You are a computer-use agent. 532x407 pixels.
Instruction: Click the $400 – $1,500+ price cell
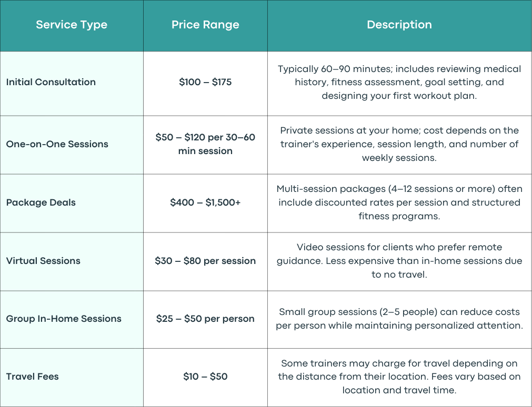pyautogui.click(x=205, y=202)
